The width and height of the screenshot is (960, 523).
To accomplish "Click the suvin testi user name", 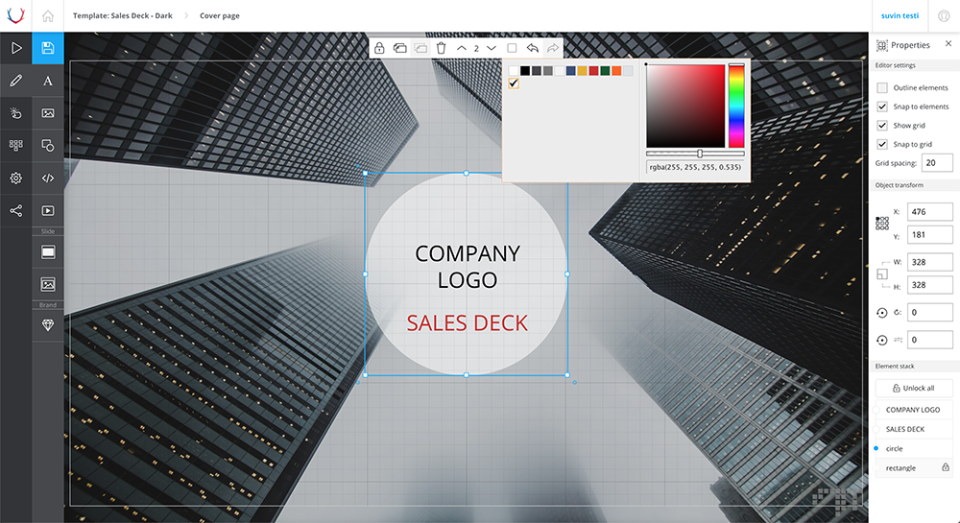I will pyautogui.click(x=899, y=16).
